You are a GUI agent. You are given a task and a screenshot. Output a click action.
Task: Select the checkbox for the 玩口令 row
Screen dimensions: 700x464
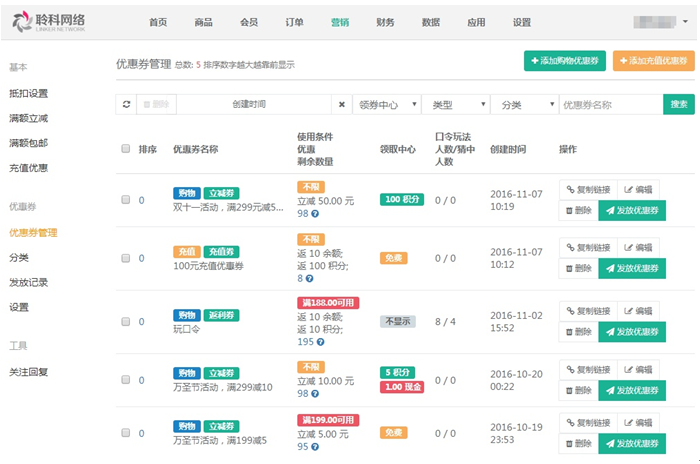(126, 321)
